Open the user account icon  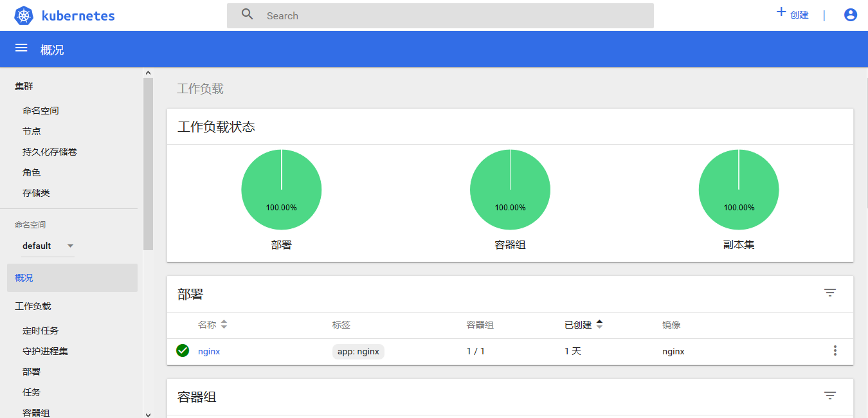[850, 15]
